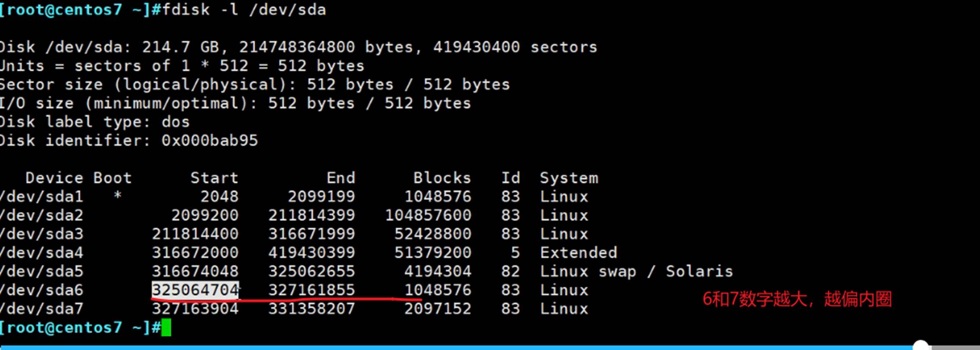Select the Extended system label for sda4

(x=578, y=252)
